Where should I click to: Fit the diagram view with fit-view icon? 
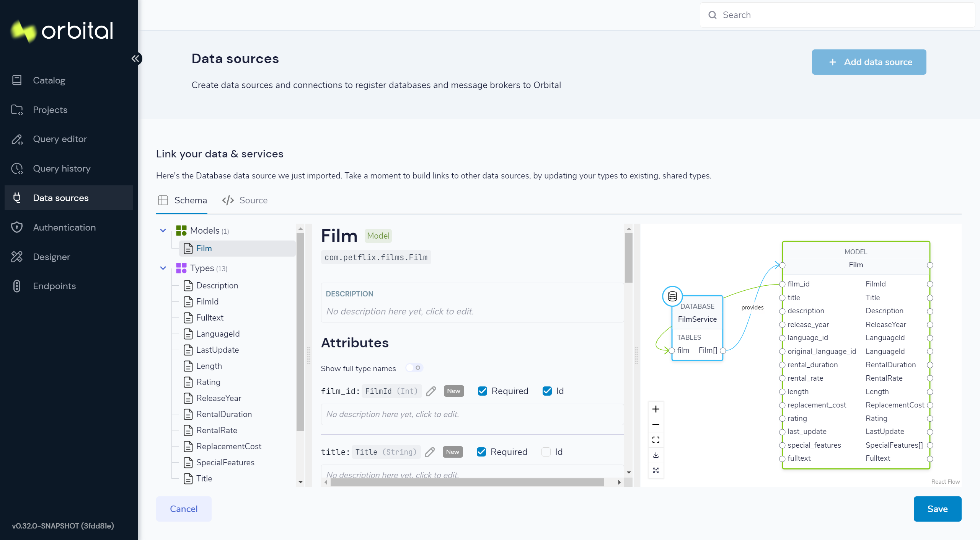pos(656,440)
